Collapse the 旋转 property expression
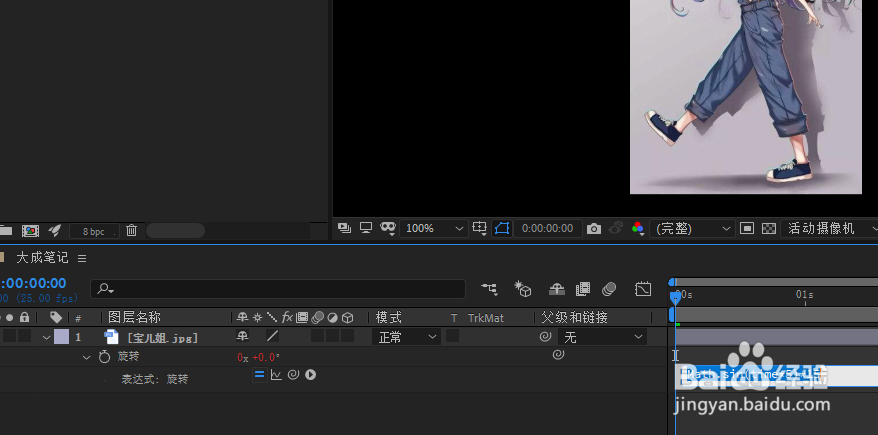 coord(87,357)
